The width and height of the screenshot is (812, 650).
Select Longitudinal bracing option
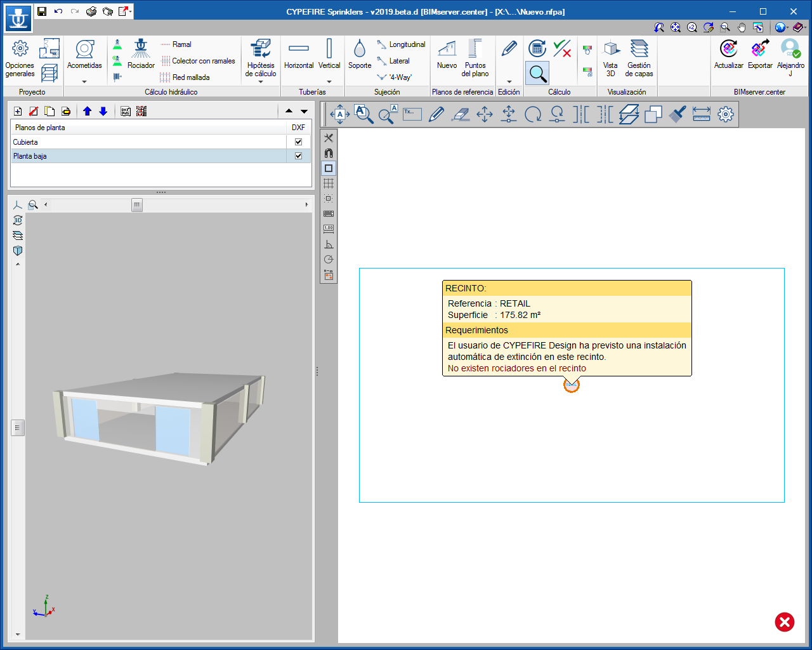pyautogui.click(x=401, y=44)
